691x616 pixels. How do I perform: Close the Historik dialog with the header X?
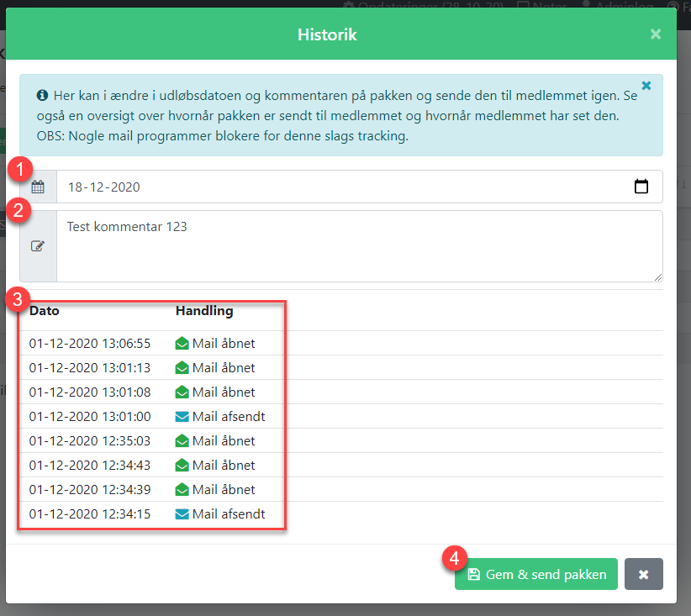pos(656,34)
